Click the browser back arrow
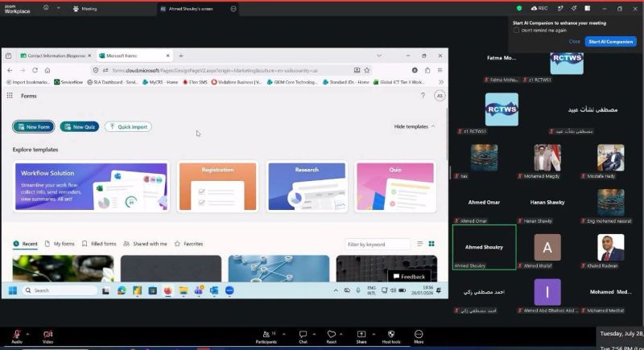Image resolution: width=644 pixels, height=350 pixels. [x=10, y=70]
